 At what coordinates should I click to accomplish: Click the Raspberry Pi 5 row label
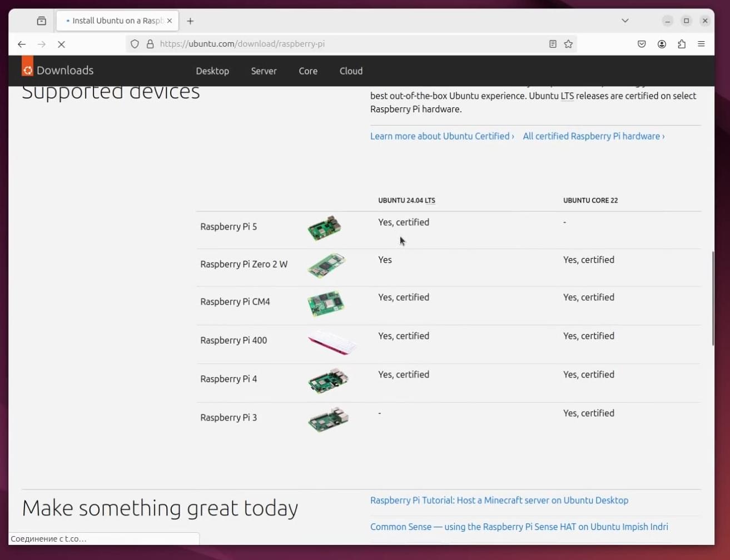point(229,227)
